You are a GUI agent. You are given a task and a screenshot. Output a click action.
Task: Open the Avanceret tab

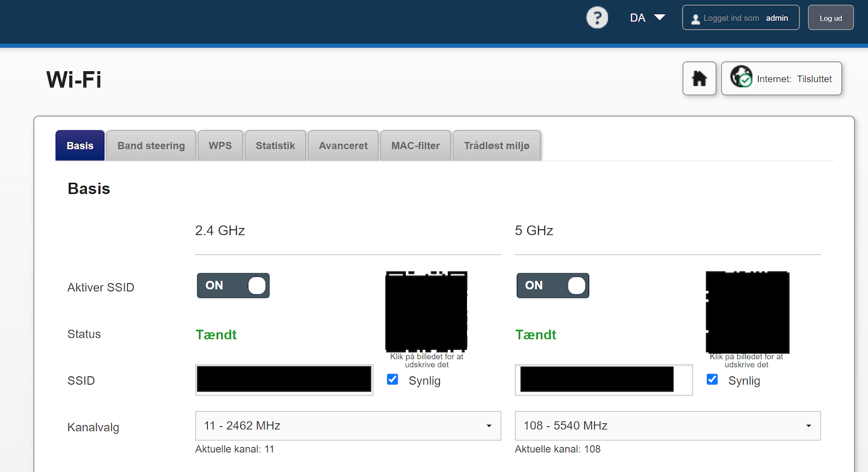coord(343,146)
